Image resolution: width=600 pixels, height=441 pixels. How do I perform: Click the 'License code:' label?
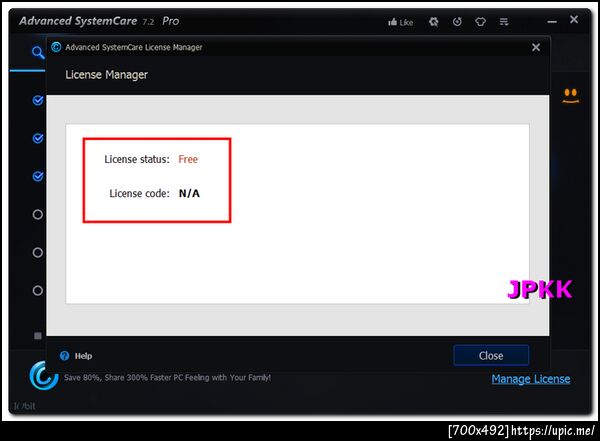(x=139, y=193)
